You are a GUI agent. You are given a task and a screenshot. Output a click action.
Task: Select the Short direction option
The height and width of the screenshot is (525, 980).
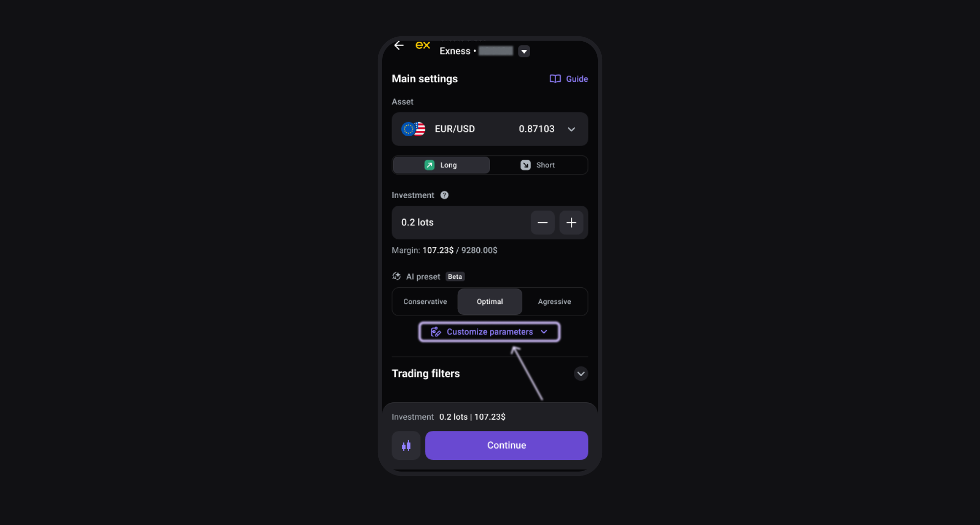click(x=538, y=165)
